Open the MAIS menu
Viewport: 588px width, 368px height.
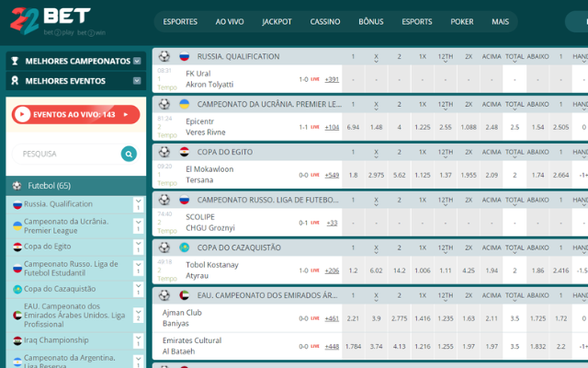500,22
